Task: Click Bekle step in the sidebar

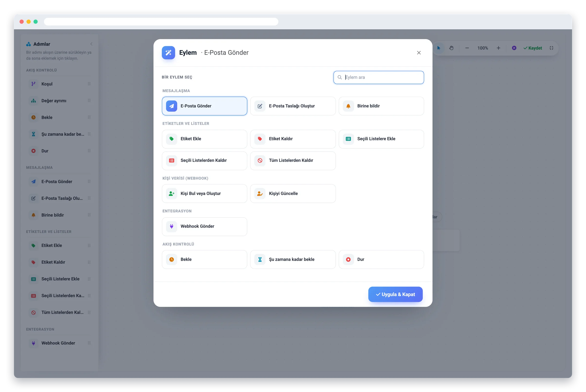Action: [60, 117]
